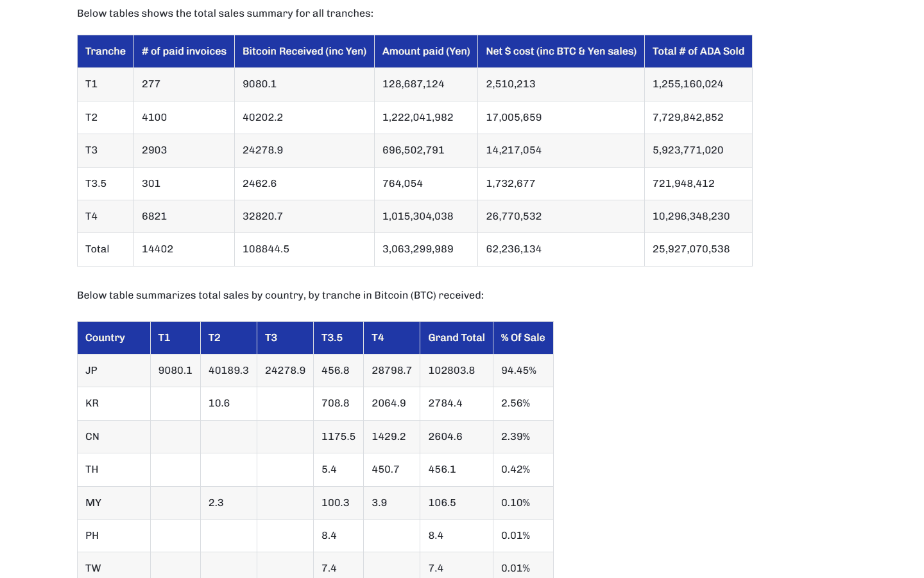Select JP grand total 102803.8
Viewport: 924px width, 578px height.
tap(451, 371)
